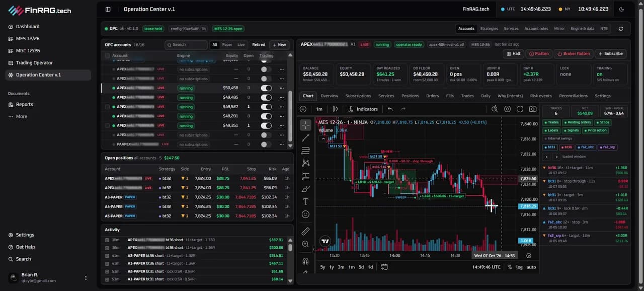Set chart range to 5d

point(361,267)
